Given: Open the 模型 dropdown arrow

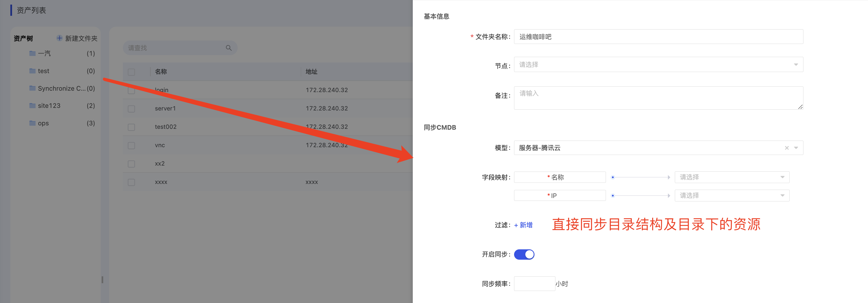Looking at the screenshot, I should (x=796, y=148).
